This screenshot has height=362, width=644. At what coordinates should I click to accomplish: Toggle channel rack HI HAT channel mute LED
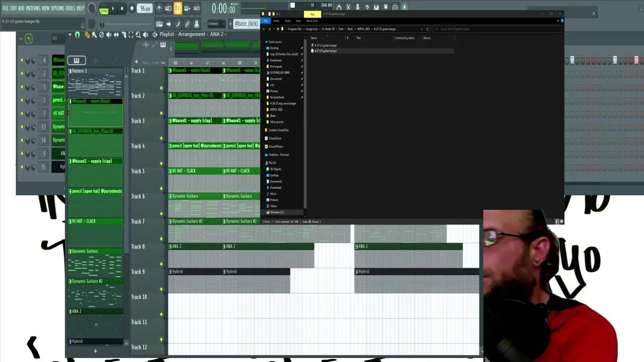pos(22,114)
